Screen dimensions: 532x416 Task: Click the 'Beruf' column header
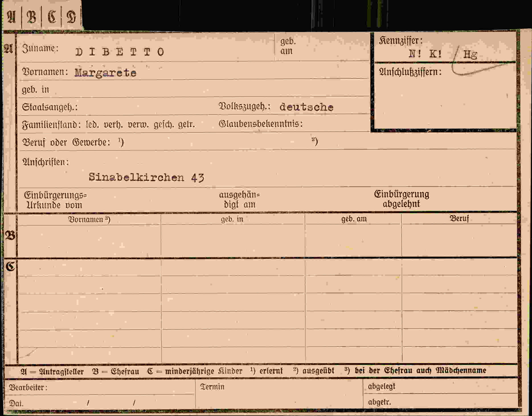click(459, 218)
